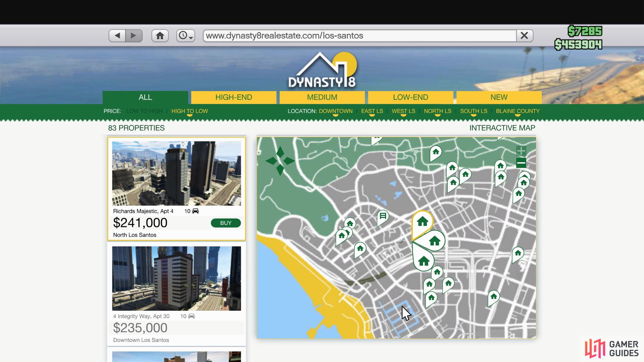This screenshot has width=644, height=362.
Task: Switch to the MEDIUM tab
Action: [322, 97]
